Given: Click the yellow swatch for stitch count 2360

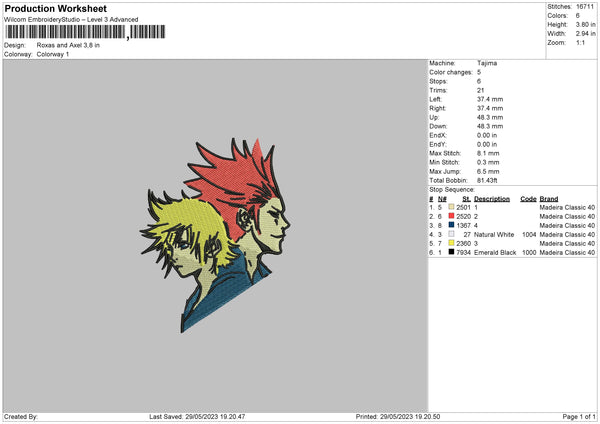Looking at the screenshot, I should (451, 243).
